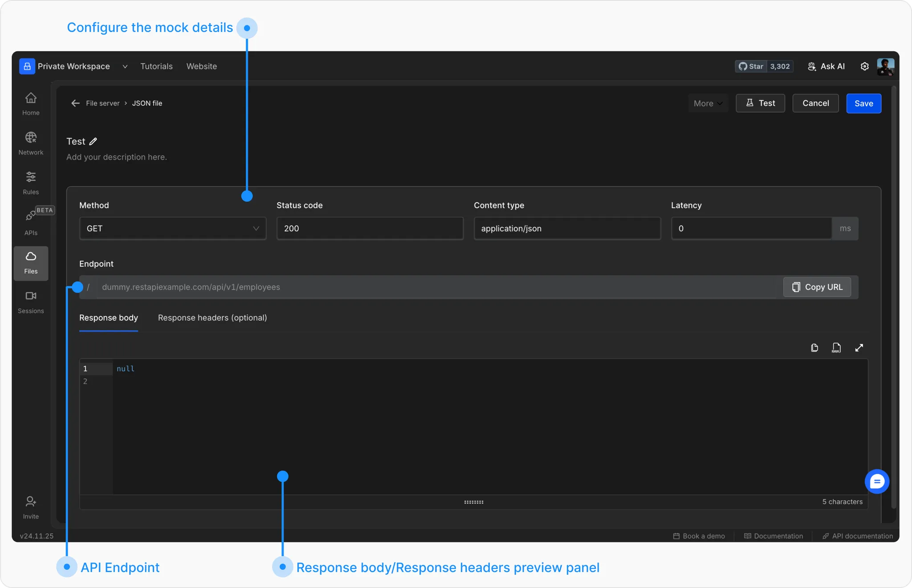
Task: Expand the GET method dropdown
Action: coord(172,228)
